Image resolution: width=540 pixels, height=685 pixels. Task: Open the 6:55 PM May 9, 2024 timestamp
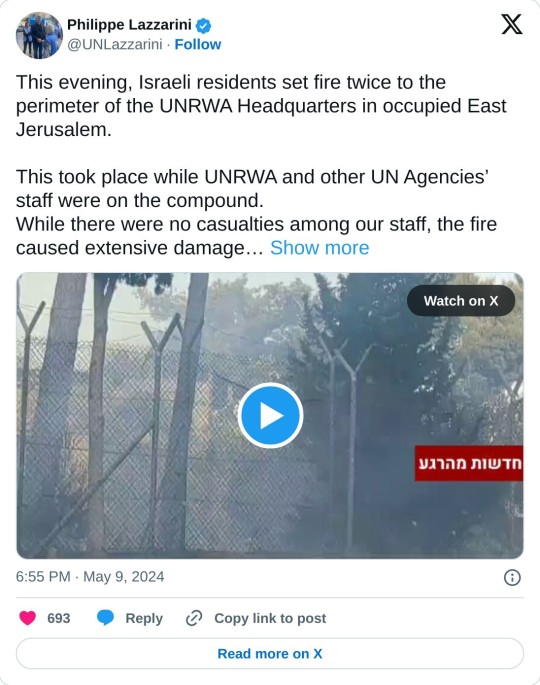pos(90,577)
